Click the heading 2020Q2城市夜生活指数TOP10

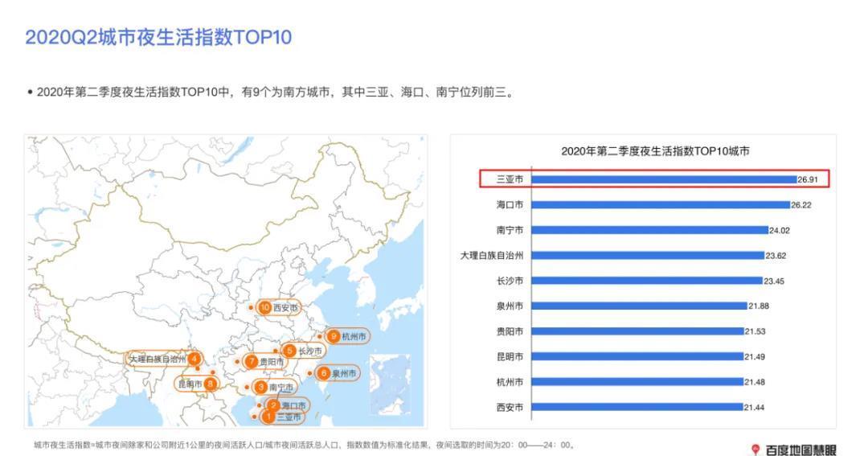[x=158, y=37]
